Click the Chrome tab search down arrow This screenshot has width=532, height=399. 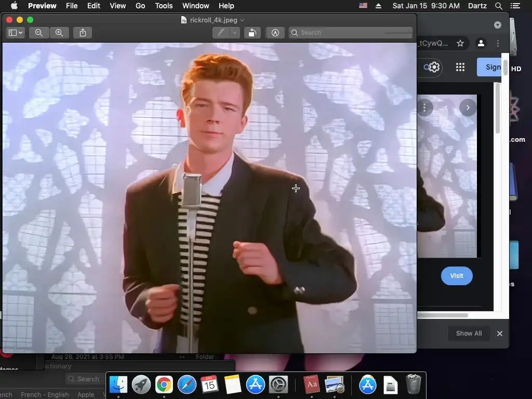(498, 25)
